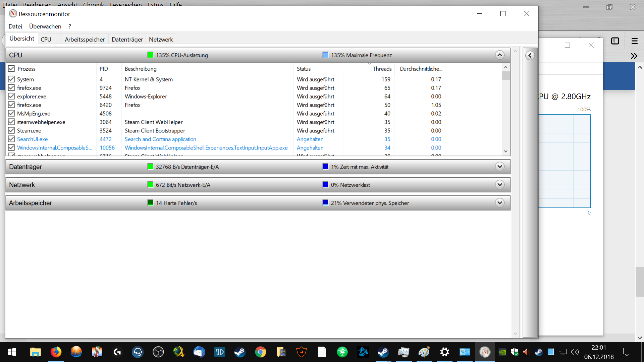Collapse the CPU section chevron
The width and height of the screenshot is (644, 362).
coord(499,55)
